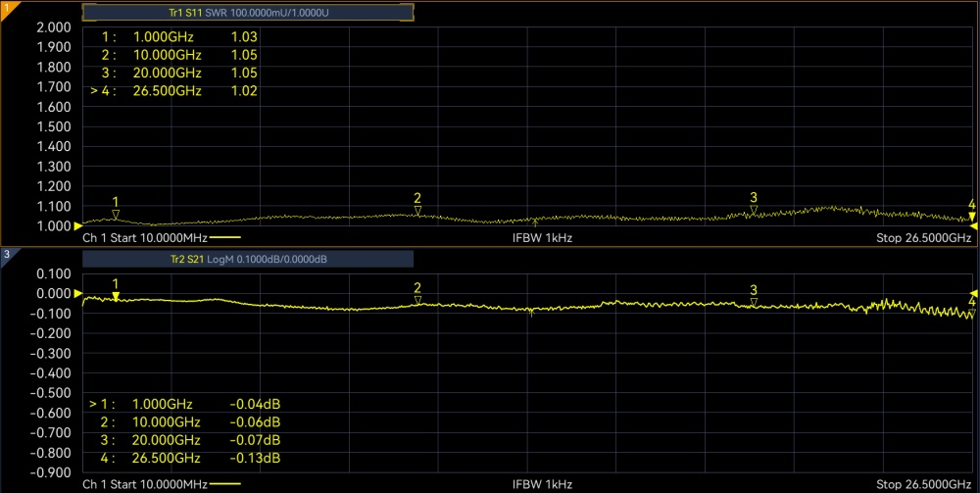The image size is (980, 493).
Task: Select marker 2 on the SWR trace
Action: tap(417, 210)
